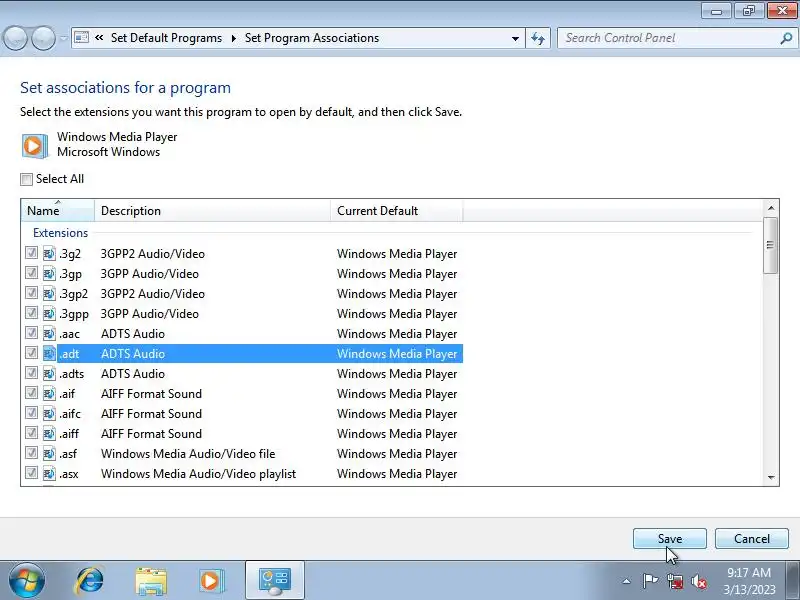The image size is (800, 600).
Task: Go forward with the Forward arrow button
Action: pyautogui.click(x=43, y=38)
